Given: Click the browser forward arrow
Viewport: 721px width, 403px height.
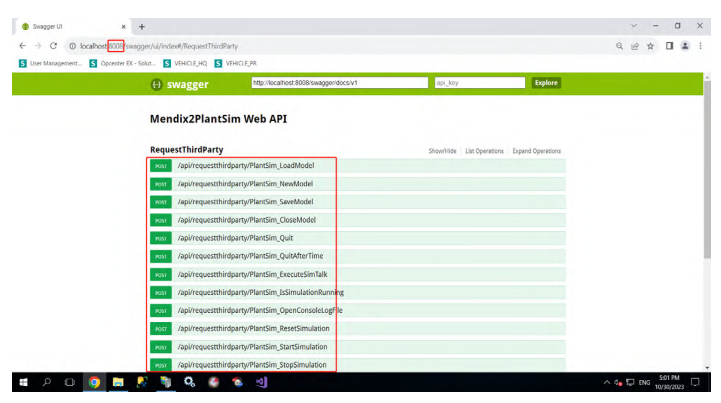Looking at the screenshot, I should 38,46.
